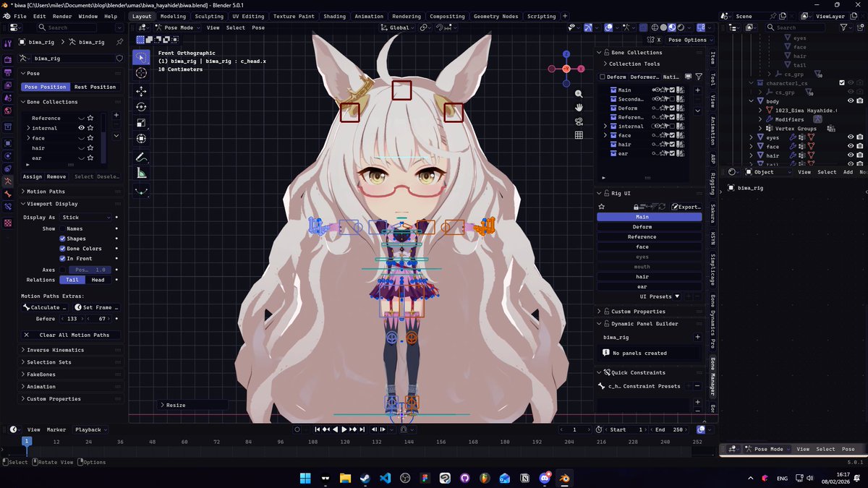Switch perspective/orthographic grid icon
Viewport: 868px width, 488px height.
(x=579, y=135)
